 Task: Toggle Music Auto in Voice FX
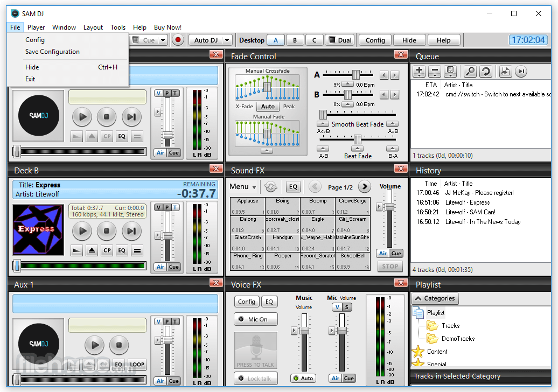(x=304, y=379)
